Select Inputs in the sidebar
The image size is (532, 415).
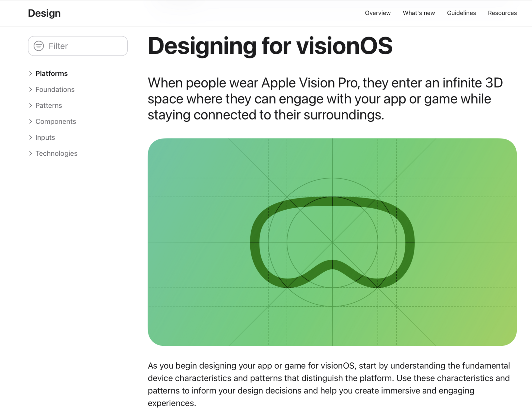click(45, 137)
